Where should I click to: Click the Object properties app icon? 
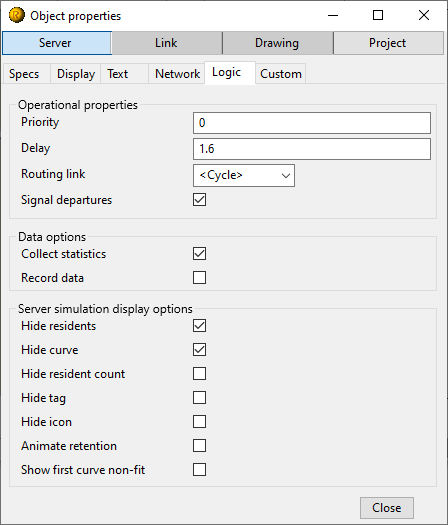[x=16, y=15]
